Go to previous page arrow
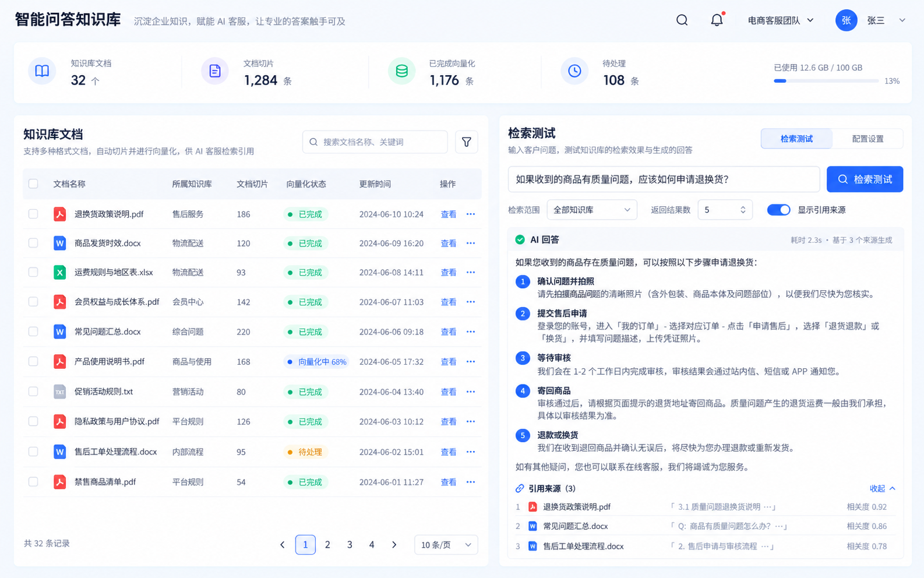Screen dimensions: 924x578 click(x=283, y=545)
